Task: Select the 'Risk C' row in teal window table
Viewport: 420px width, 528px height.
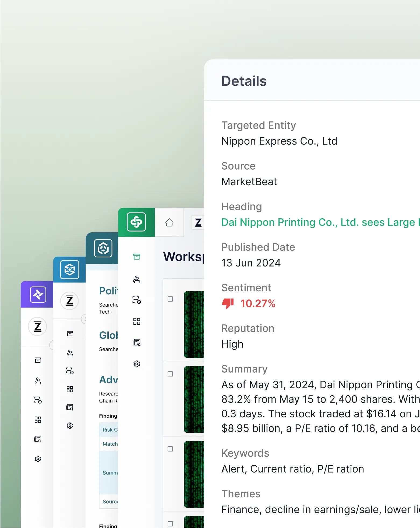Action: (109, 430)
